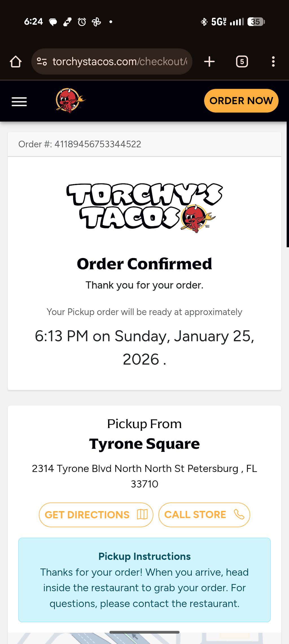This screenshot has height=644, width=289.
Task: Open the tab switcher showing 5 tabs
Action: coord(242,62)
